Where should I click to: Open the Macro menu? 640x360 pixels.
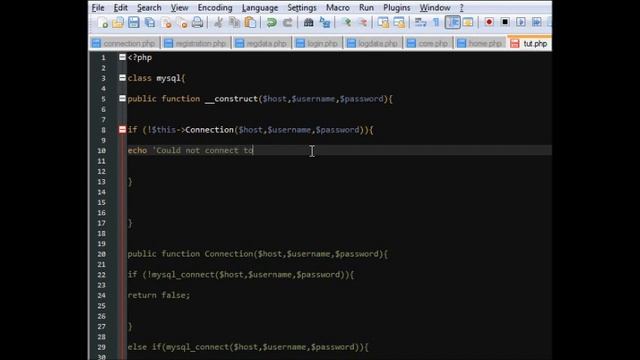coord(338,8)
